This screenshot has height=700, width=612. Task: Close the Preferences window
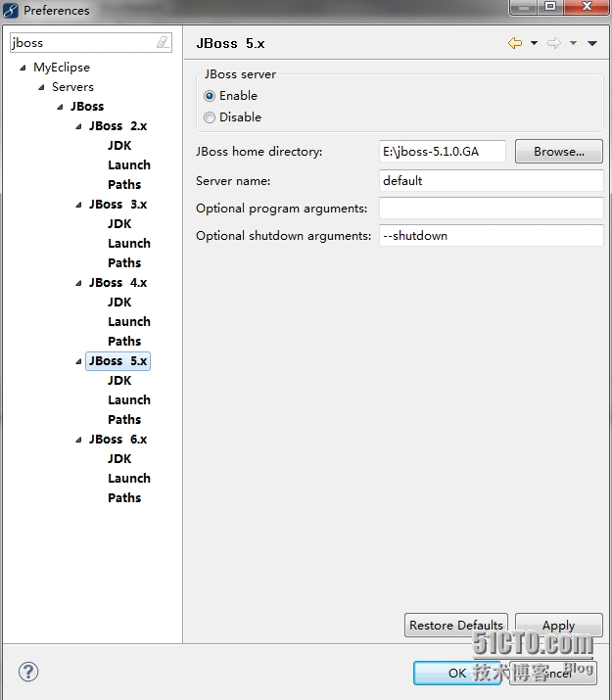tap(587, 7)
